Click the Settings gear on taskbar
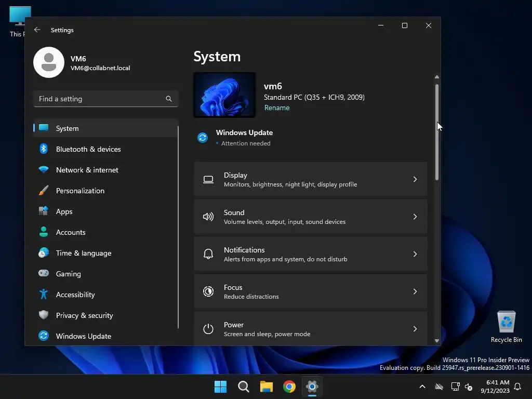This screenshot has width=532, height=399. pyautogui.click(x=312, y=387)
